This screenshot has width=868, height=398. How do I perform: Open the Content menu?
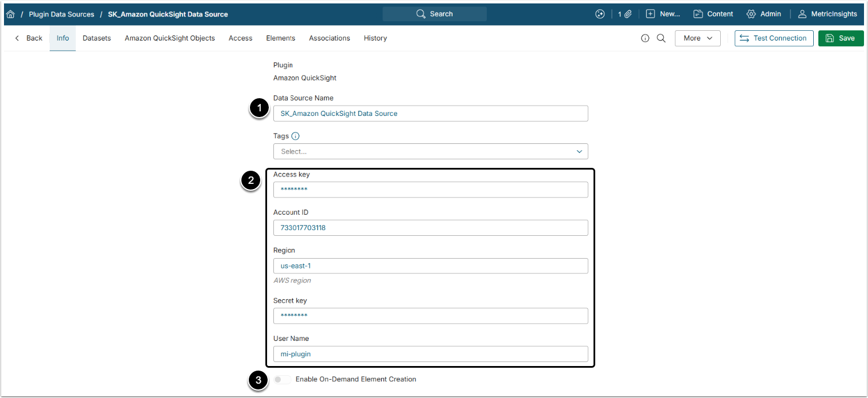click(x=713, y=14)
